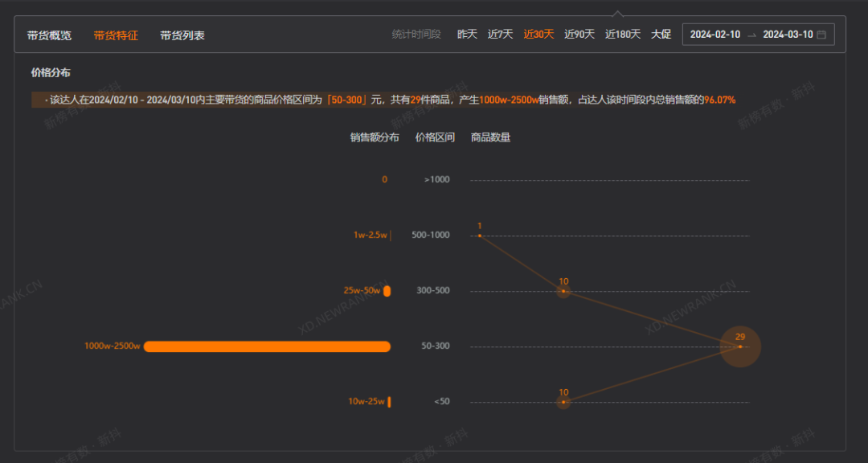Select the 带货特征 tab
The image size is (868, 463).
[x=116, y=35]
